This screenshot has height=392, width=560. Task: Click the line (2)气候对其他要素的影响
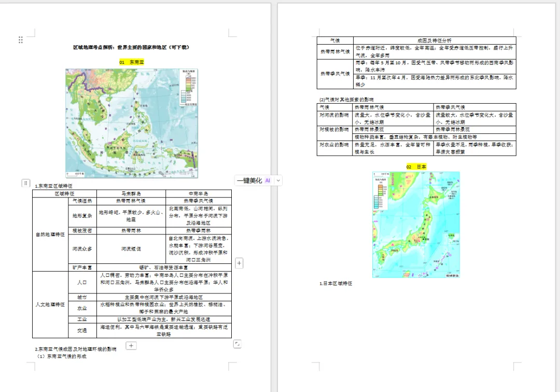tap(346, 100)
